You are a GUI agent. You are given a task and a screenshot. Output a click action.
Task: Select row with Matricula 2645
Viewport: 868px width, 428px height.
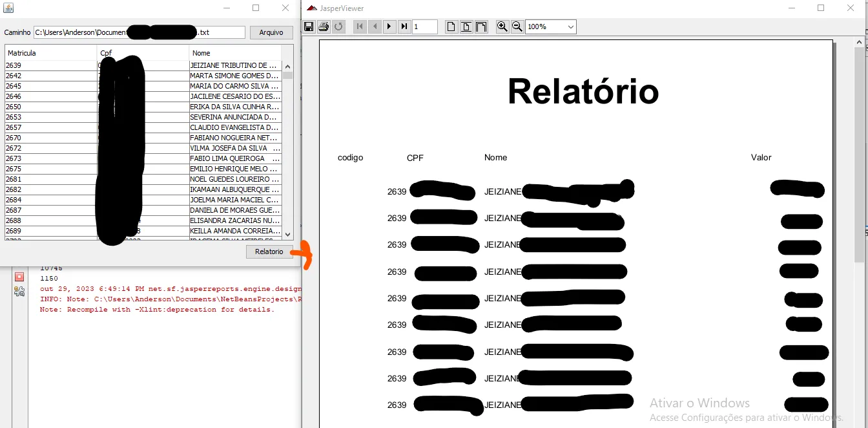[143, 86]
